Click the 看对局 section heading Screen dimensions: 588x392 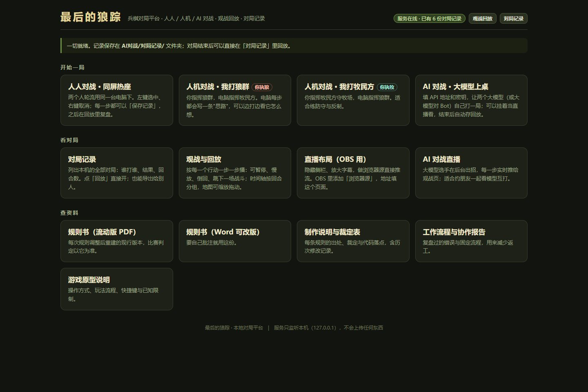[69, 140]
